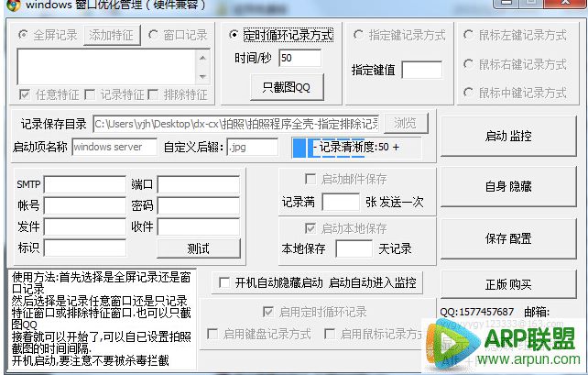Select 鼠标右键记录方式 radio option
The height and width of the screenshot is (375, 588).
tap(468, 64)
